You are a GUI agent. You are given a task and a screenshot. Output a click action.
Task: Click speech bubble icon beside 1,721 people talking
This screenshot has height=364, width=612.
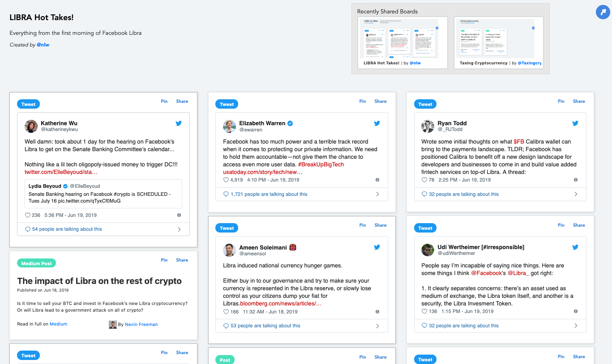226,194
